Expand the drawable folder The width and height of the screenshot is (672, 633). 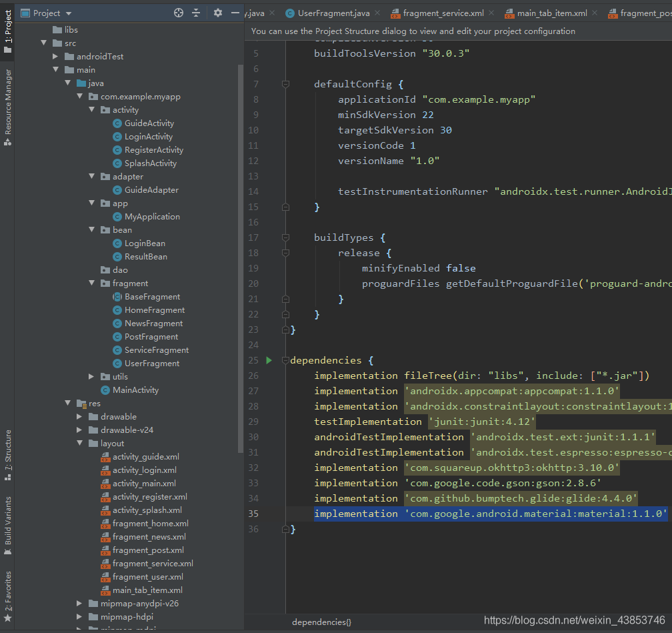point(79,416)
